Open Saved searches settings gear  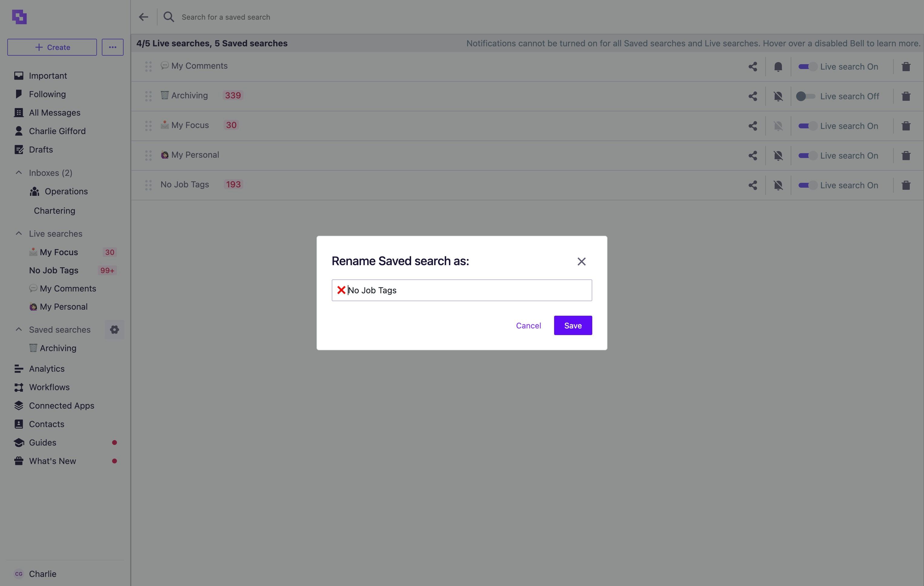click(x=114, y=329)
